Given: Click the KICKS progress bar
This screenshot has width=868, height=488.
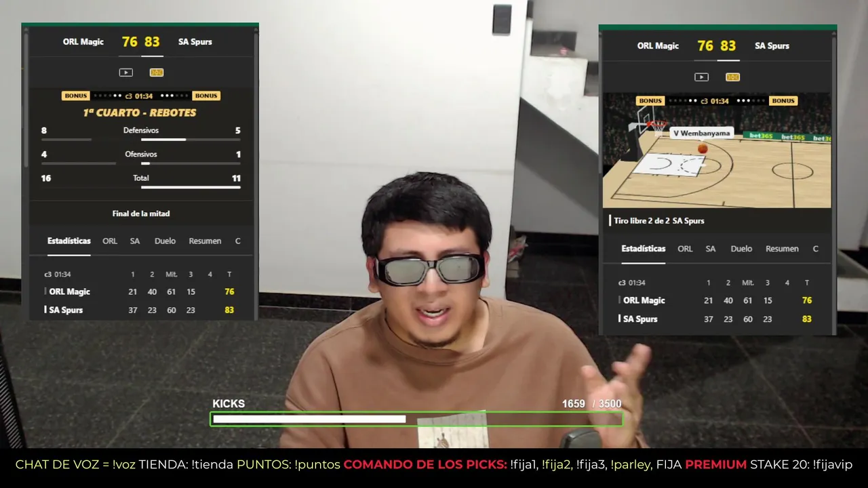Looking at the screenshot, I should coord(416,420).
